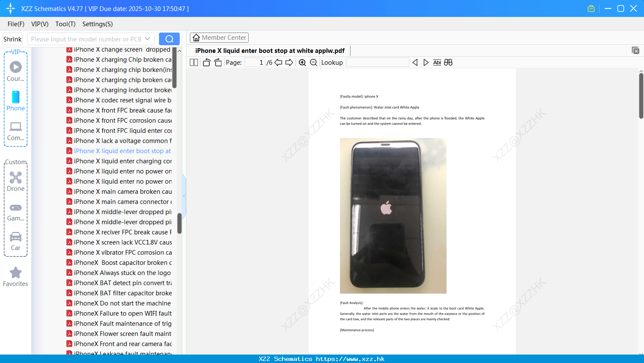Select the Game console category
Image resolution: width=644 pixels, height=363 pixels.
[x=16, y=212]
